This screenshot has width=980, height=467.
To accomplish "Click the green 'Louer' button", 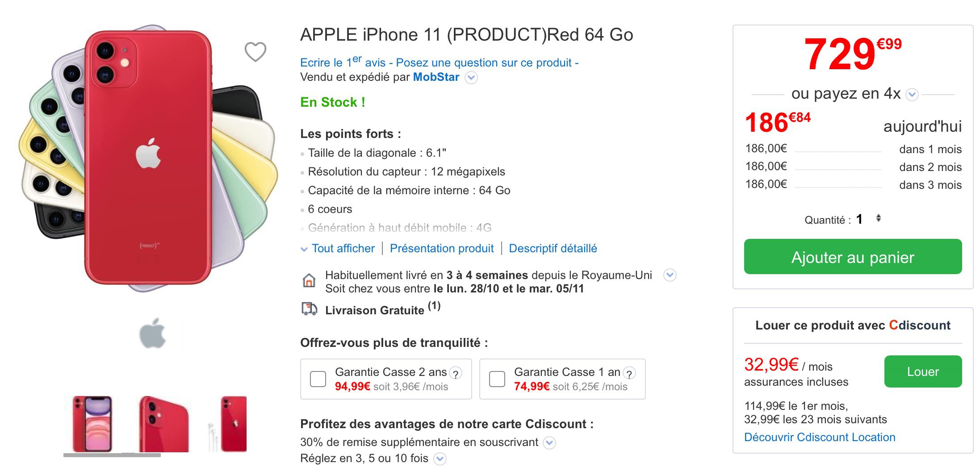I will 923,371.
